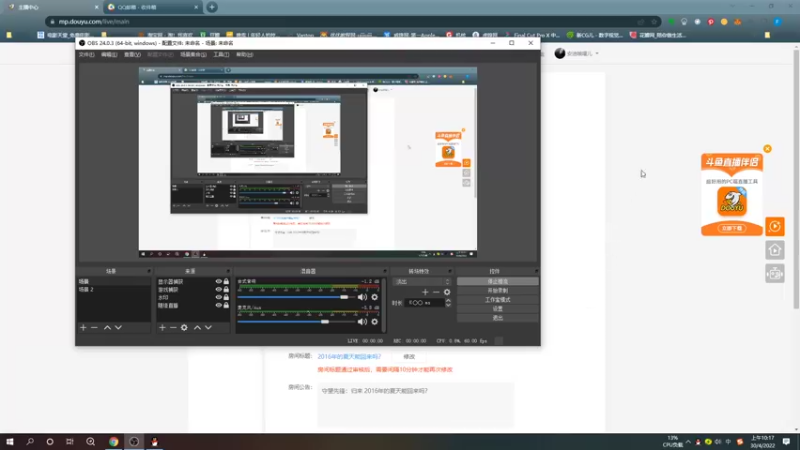Pop out the Scenes dock with its header icon
Viewport: 800px width, 450px height.
[149, 271]
